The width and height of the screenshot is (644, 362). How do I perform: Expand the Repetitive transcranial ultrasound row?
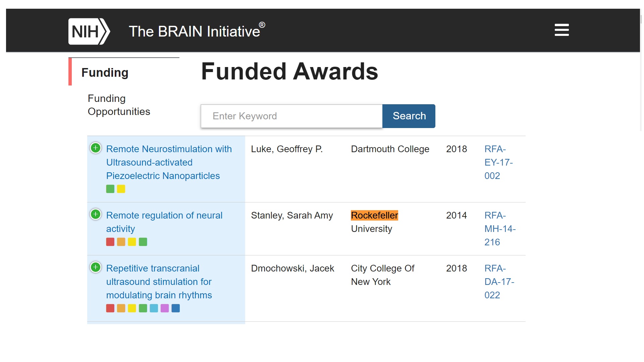tap(96, 267)
